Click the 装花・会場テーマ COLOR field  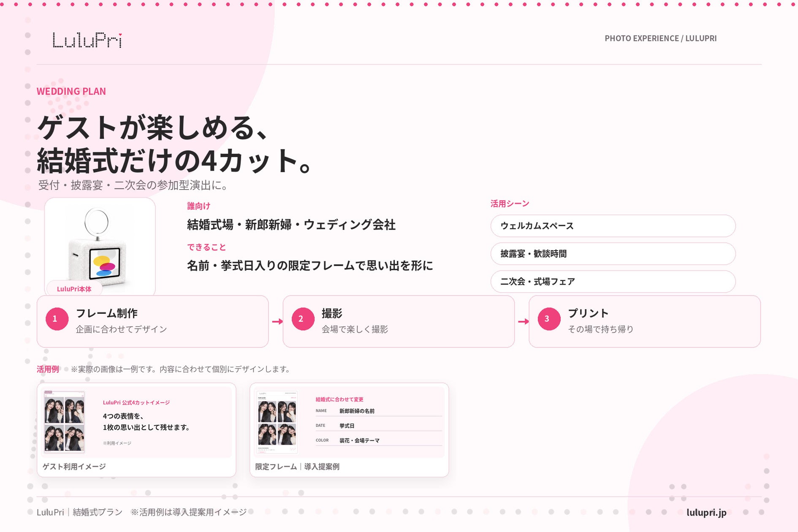[x=379, y=440]
